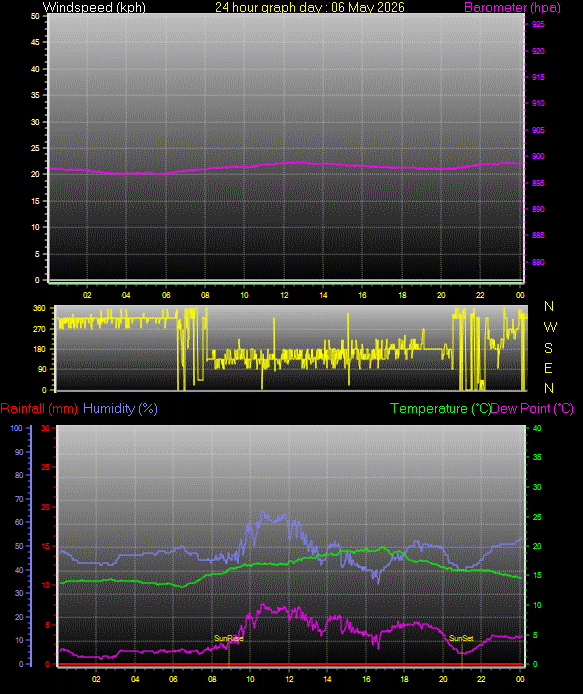Click the '18' hour label under windspeed graph
This screenshot has width=583, height=694.
402,295
